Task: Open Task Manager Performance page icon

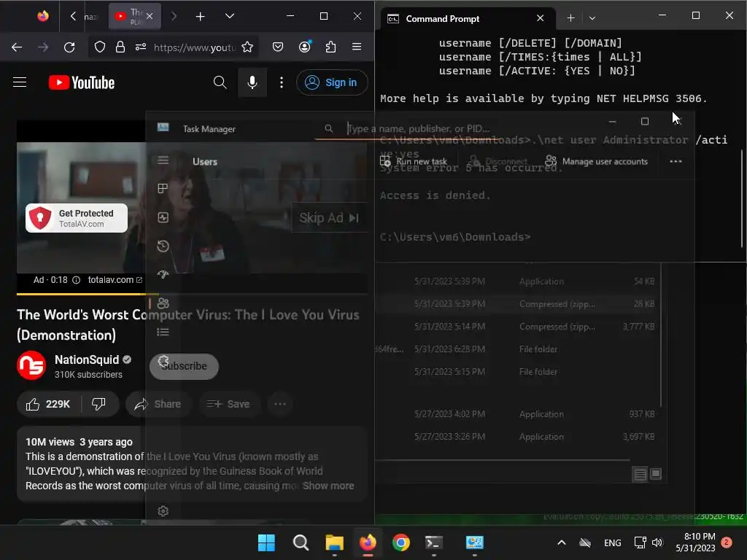Action: pyautogui.click(x=163, y=217)
